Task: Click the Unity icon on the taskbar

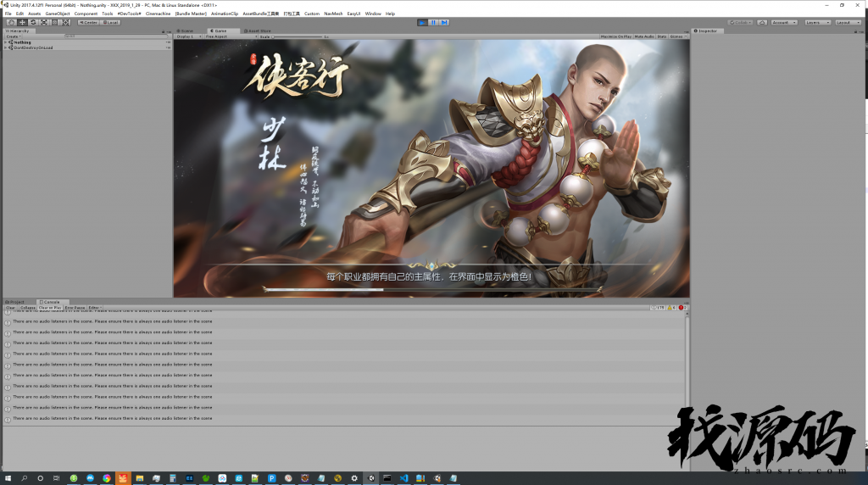Action: (x=371, y=478)
